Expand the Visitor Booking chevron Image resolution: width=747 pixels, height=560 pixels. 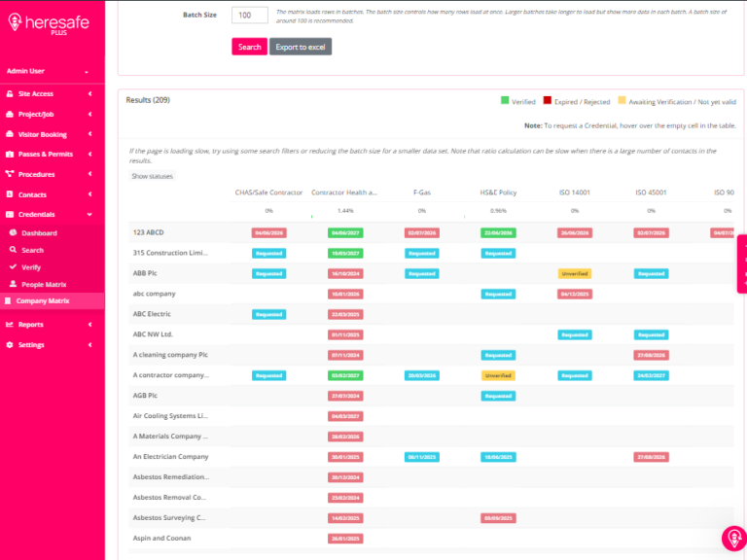coord(90,134)
